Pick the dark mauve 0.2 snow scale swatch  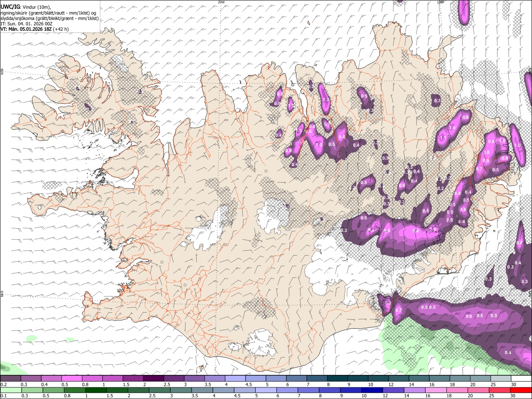(x=10, y=379)
